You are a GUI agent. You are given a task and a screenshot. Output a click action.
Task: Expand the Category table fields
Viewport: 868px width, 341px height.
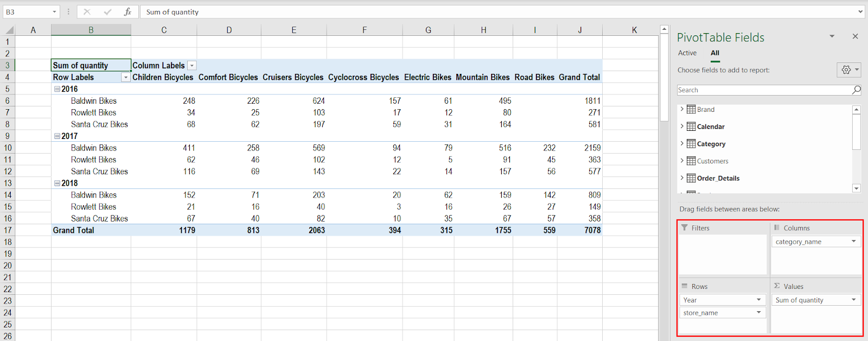682,143
